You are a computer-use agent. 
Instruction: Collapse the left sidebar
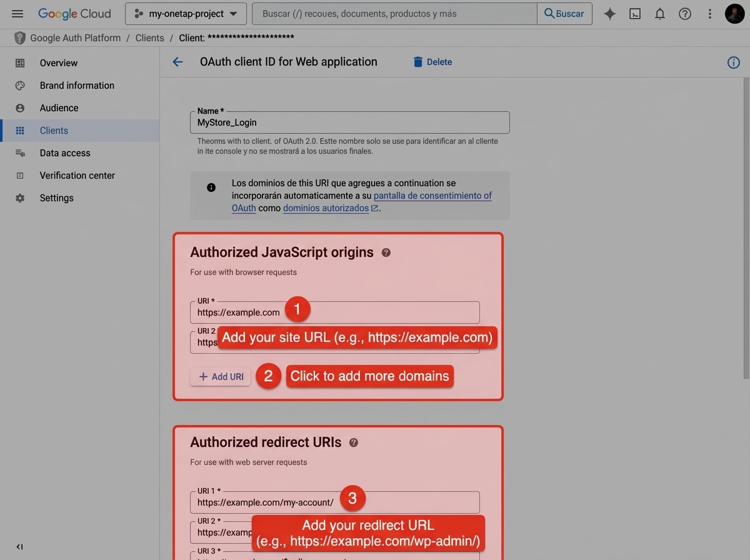[19, 546]
